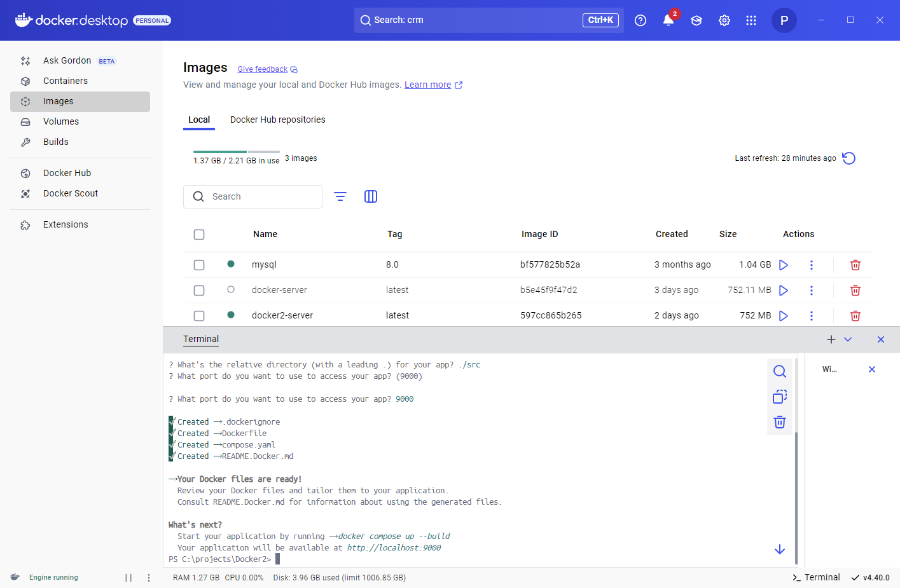
Task: Check the mysql image row
Action: click(x=199, y=265)
